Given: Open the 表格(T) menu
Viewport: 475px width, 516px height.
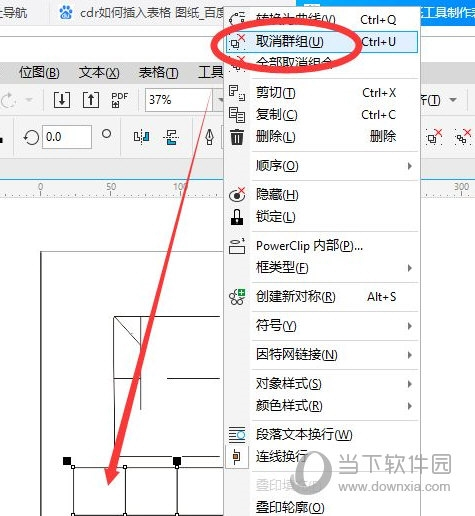Looking at the screenshot, I should coord(159,72).
